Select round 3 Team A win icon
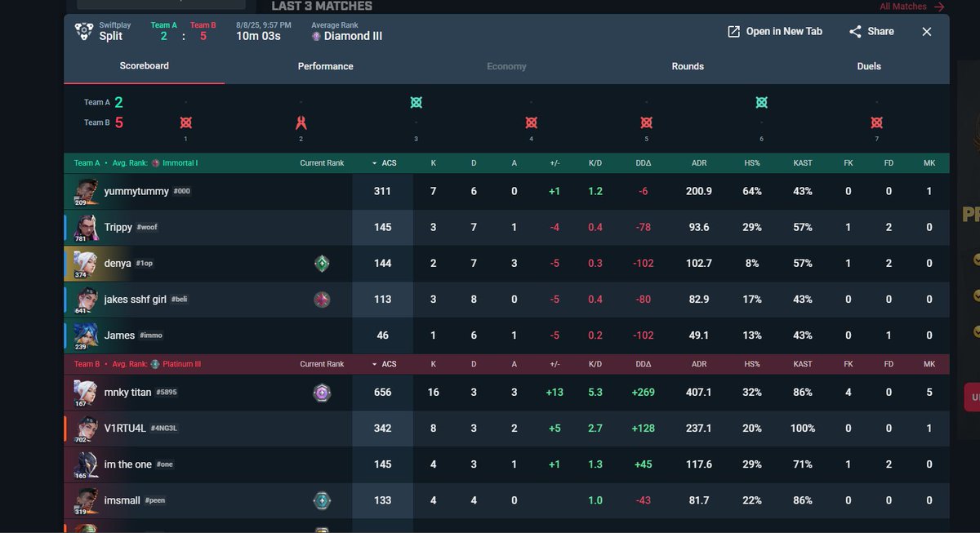Screen dimensions: 980x533 pyautogui.click(x=416, y=102)
